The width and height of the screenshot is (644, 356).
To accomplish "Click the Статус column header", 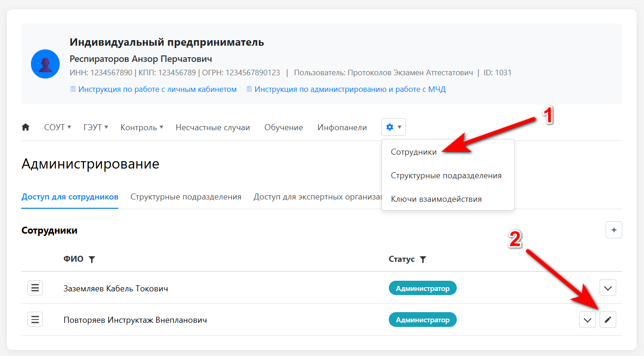I will point(402,259).
